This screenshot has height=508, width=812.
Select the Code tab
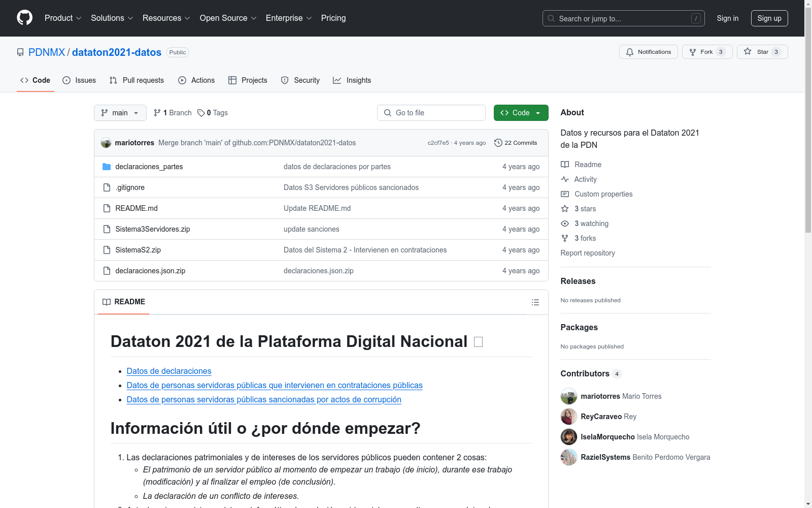(36, 80)
